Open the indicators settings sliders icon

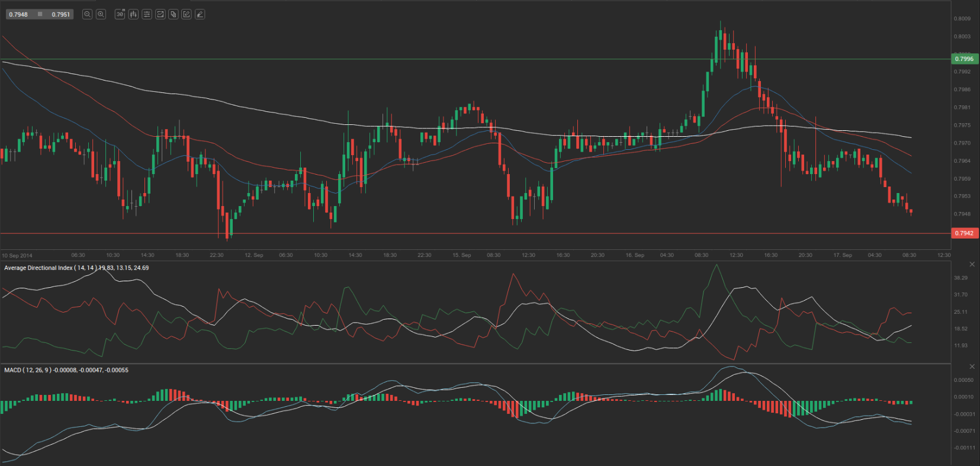(x=147, y=14)
